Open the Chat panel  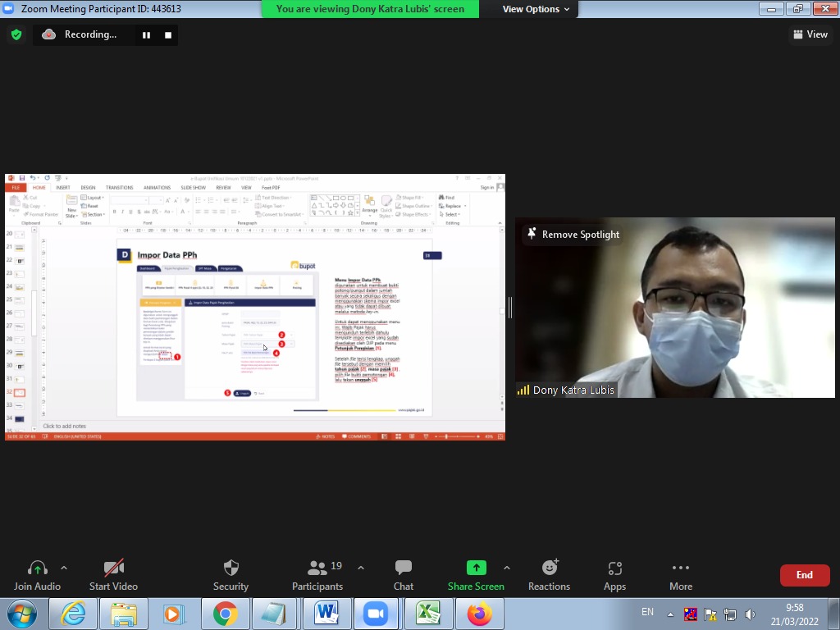[403, 568]
